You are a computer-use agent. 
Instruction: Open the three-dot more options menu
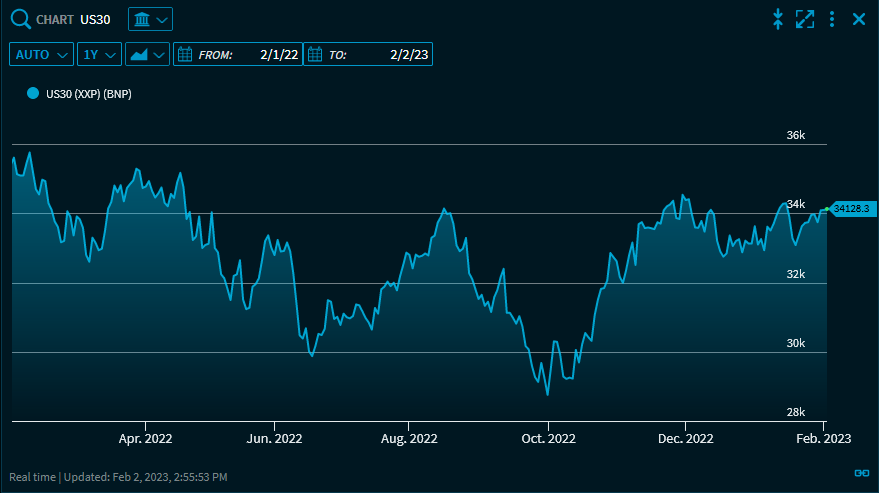click(x=832, y=19)
